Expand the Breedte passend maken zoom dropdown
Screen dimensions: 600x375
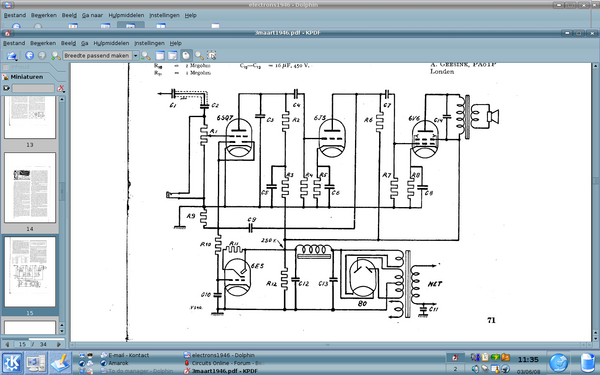coord(135,56)
